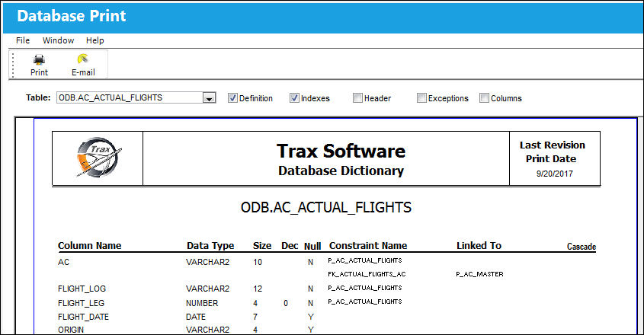
Task: Click the DATE data type cell
Action: [196, 317]
